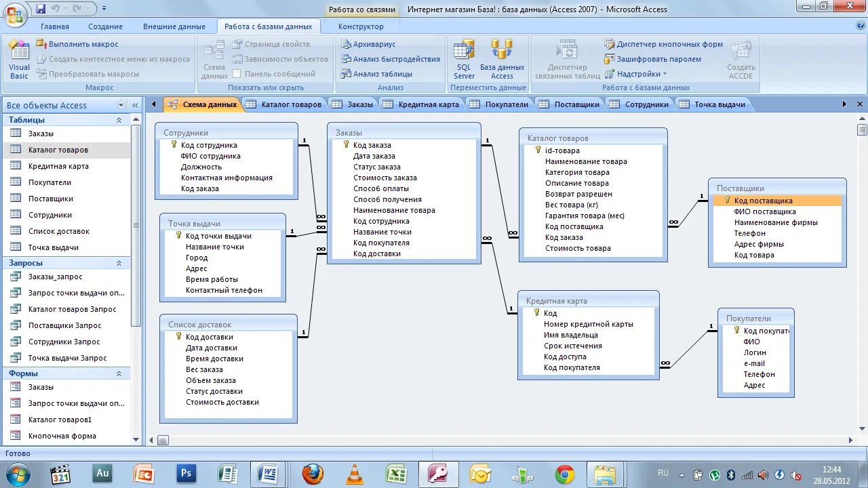
Task: Open Конструктор ribbon tab
Action: 361,26
